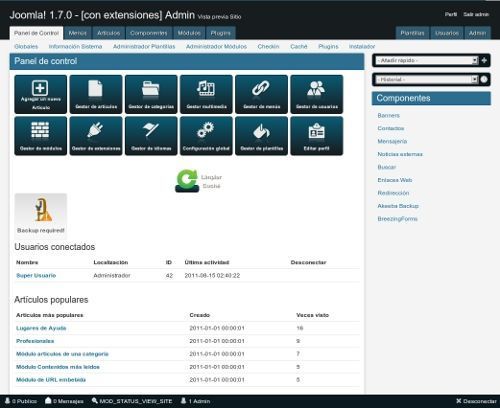Open Noticias externas in Componentes list
This screenshot has height=408, width=500.
click(x=400, y=154)
